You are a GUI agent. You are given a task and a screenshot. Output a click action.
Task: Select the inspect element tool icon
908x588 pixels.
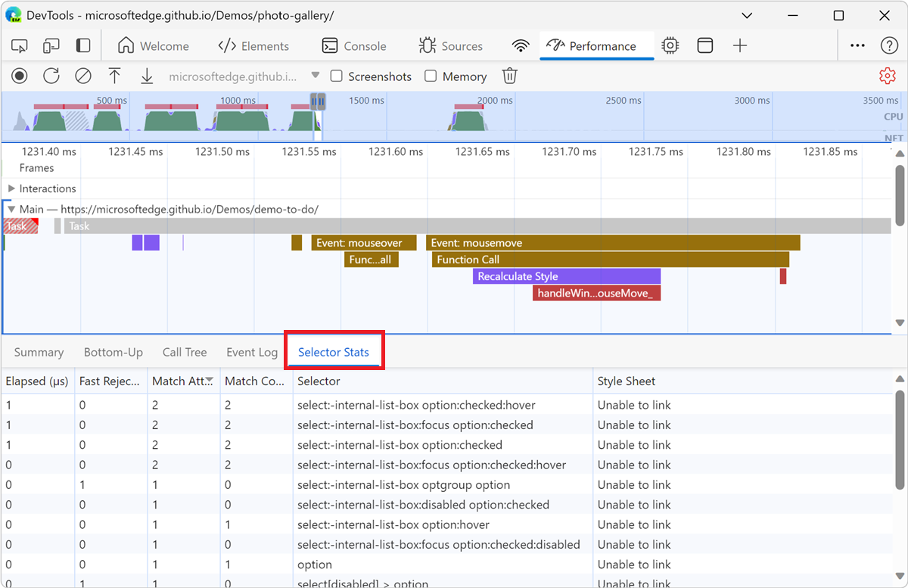point(20,46)
